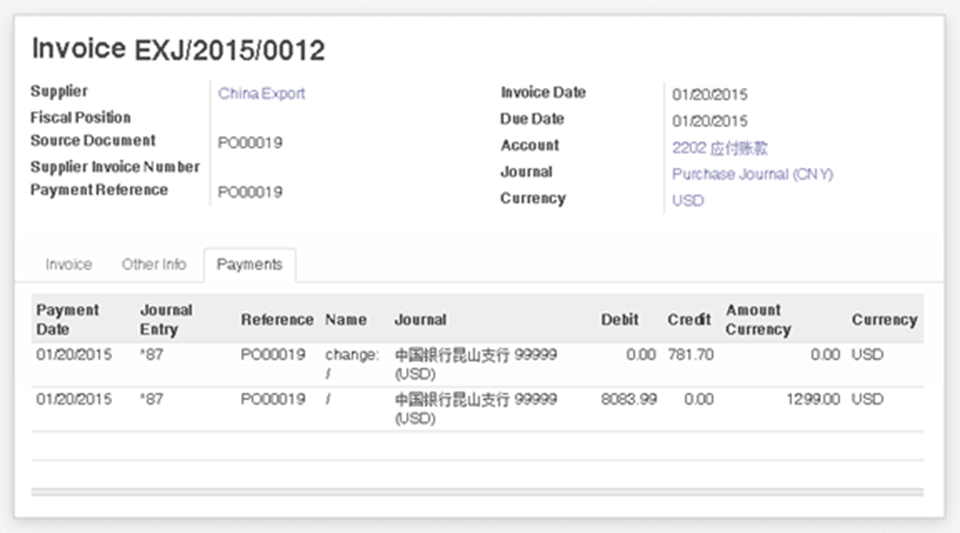Open payment row with credit 781.70
The image size is (960, 533).
[477, 364]
